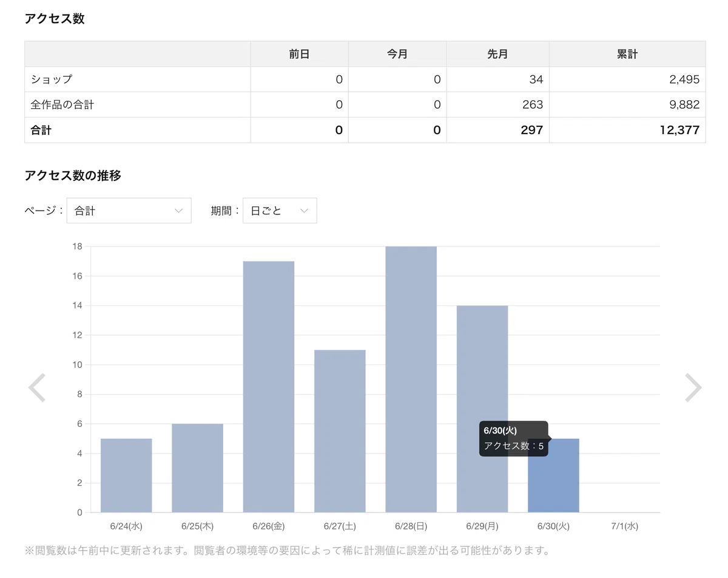Select the bold 合計 row label
This screenshot has height=578, width=728.
[x=41, y=130]
